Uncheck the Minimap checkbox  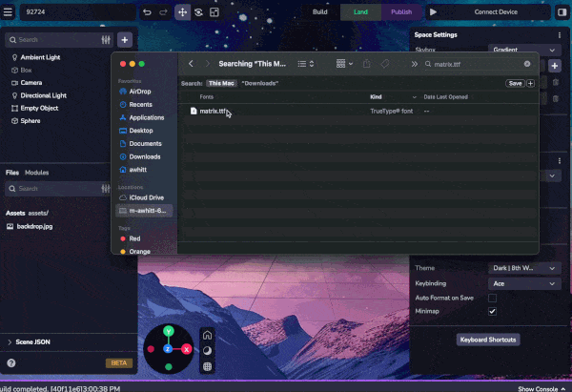tap(492, 312)
